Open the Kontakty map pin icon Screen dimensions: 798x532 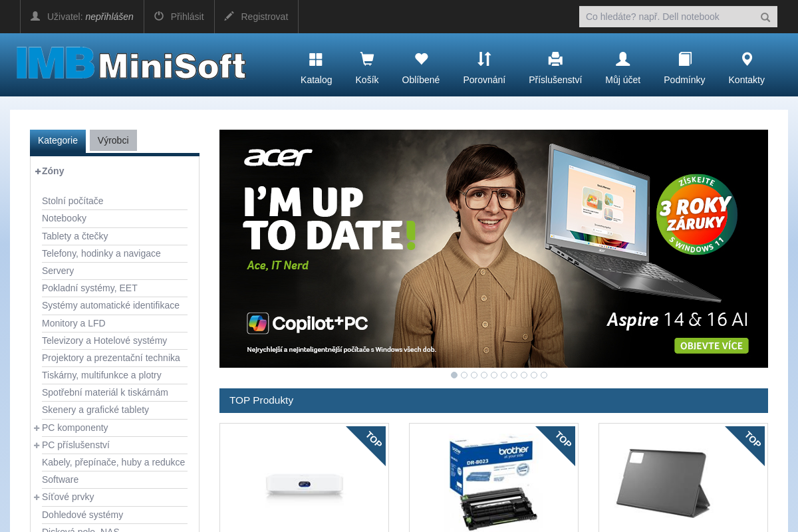click(747, 59)
